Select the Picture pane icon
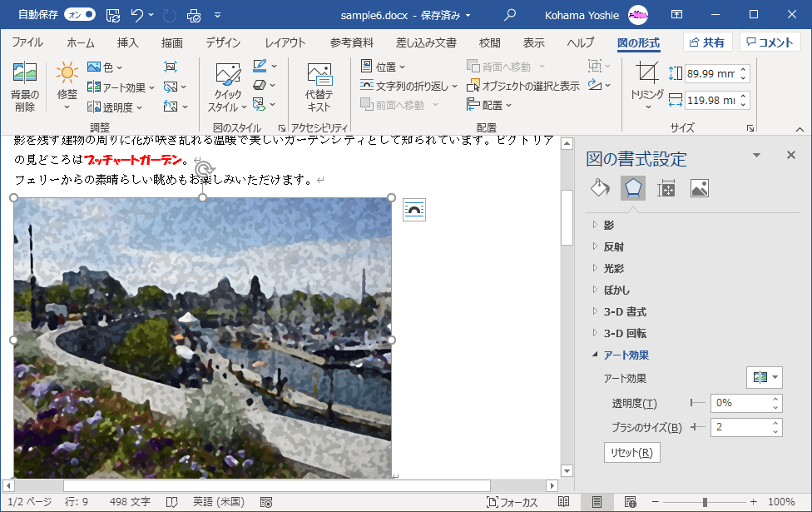Image resolution: width=812 pixels, height=512 pixels. pos(699,189)
